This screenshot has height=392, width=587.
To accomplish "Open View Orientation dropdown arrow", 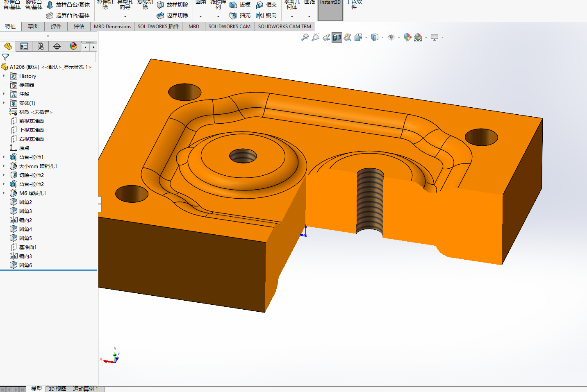I will coord(366,38).
